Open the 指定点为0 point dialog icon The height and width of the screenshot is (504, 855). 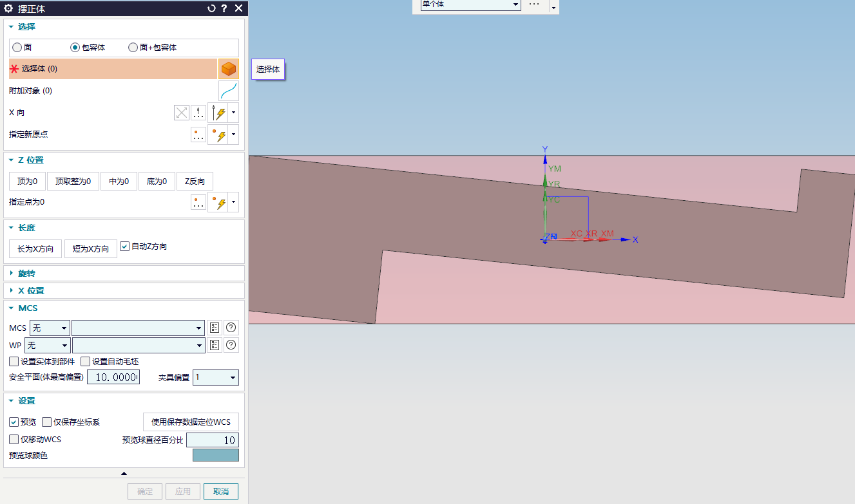198,203
